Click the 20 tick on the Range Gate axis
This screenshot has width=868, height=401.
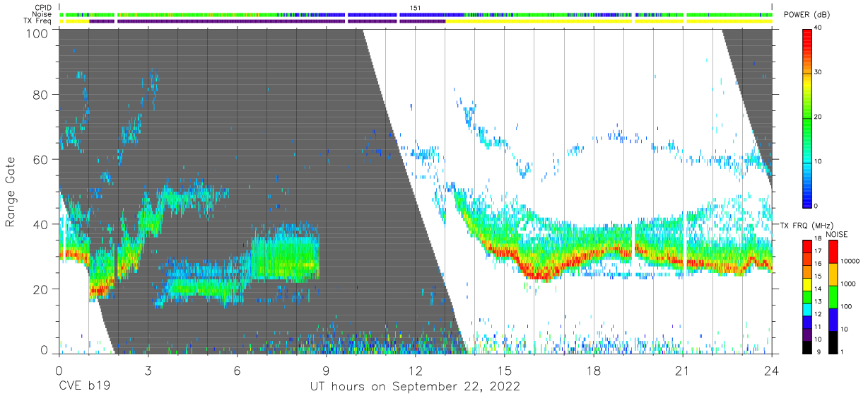click(40, 289)
